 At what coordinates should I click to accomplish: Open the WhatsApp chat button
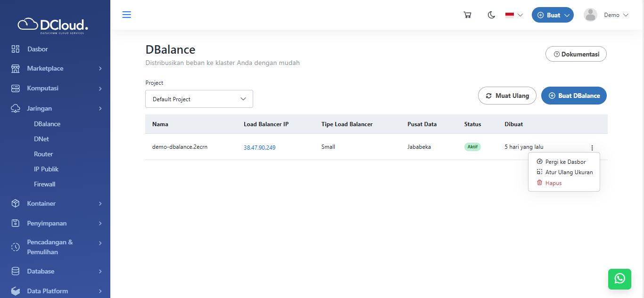coord(619,279)
